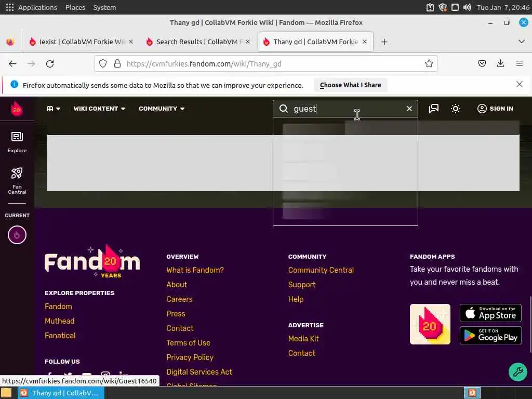Open the Media Kit link

(x=303, y=339)
